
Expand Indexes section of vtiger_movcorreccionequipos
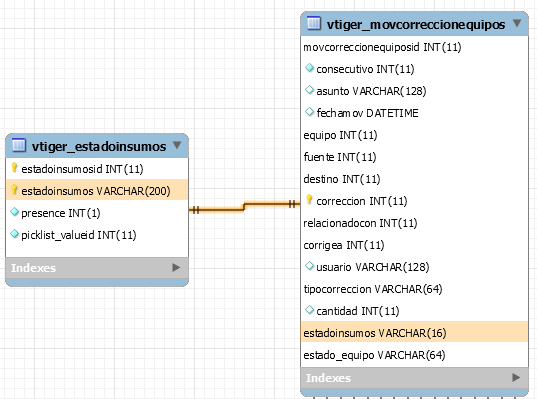(516, 377)
